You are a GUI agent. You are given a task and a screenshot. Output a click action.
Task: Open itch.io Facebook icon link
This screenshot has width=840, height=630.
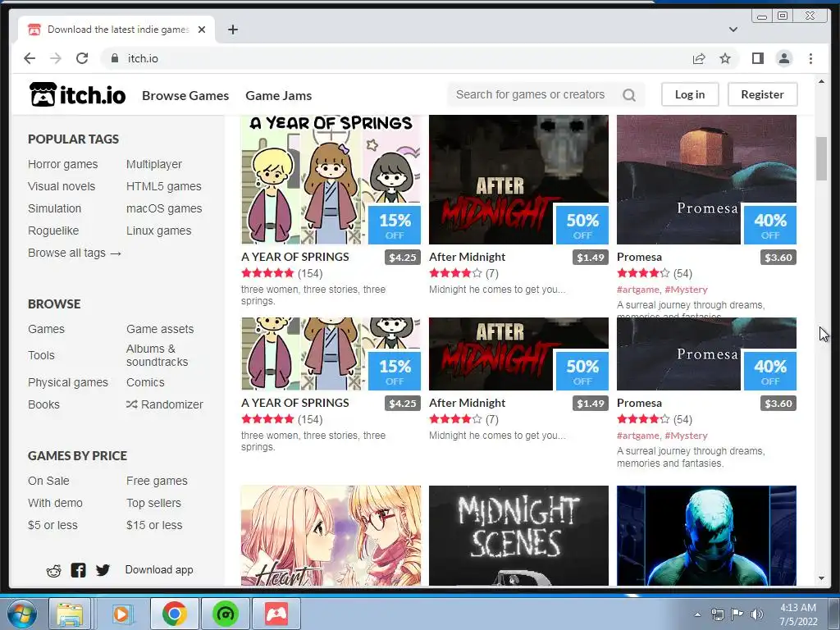coord(78,570)
